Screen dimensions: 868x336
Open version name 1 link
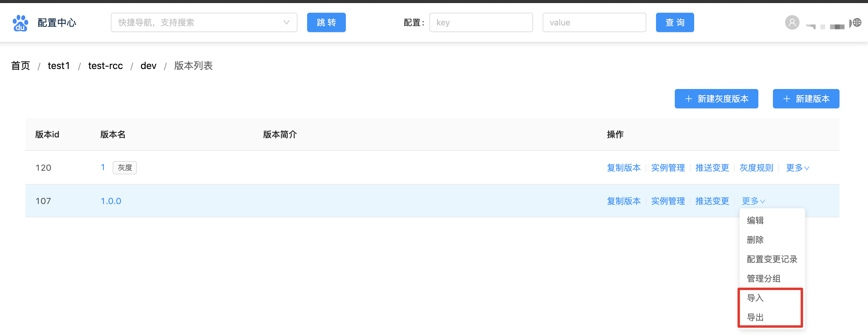(x=103, y=167)
